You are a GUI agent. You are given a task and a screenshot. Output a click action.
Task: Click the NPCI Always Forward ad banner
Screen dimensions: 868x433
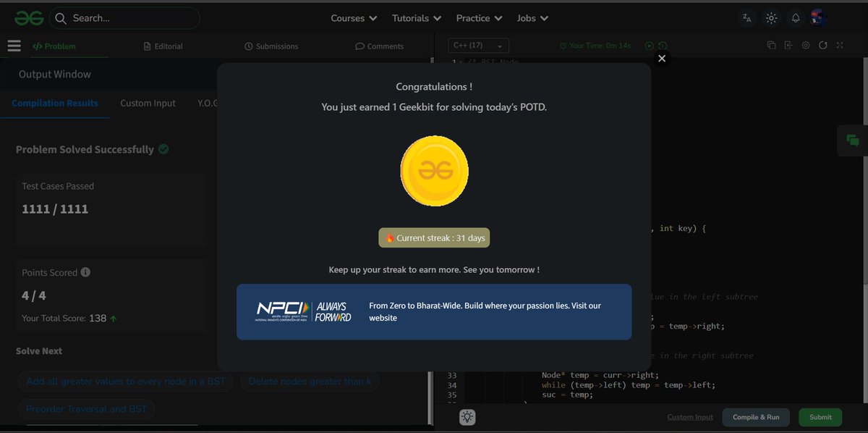click(x=434, y=312)
